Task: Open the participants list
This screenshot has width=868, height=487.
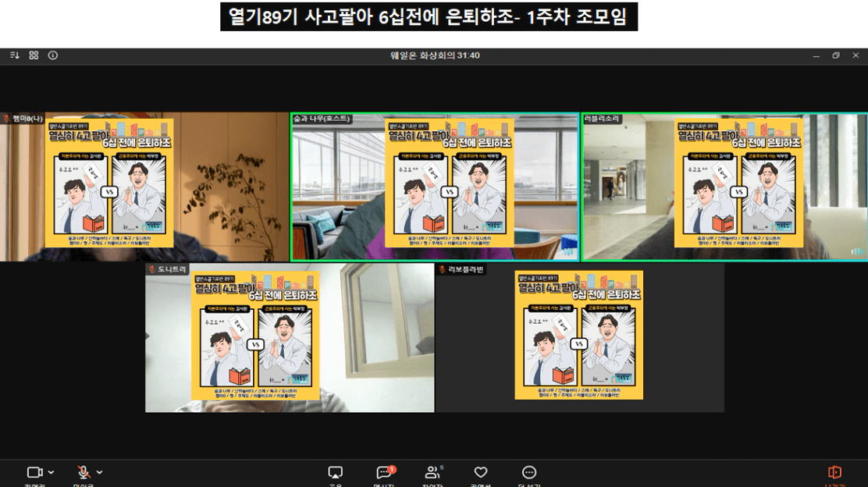Action: pos(433,472)
